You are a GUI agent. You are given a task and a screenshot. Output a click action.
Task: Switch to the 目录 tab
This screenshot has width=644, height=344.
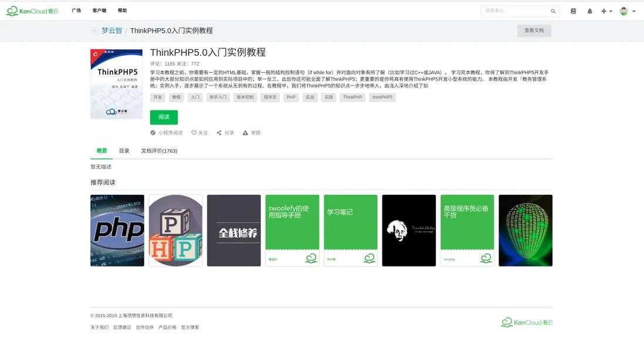tap(124, 151)
